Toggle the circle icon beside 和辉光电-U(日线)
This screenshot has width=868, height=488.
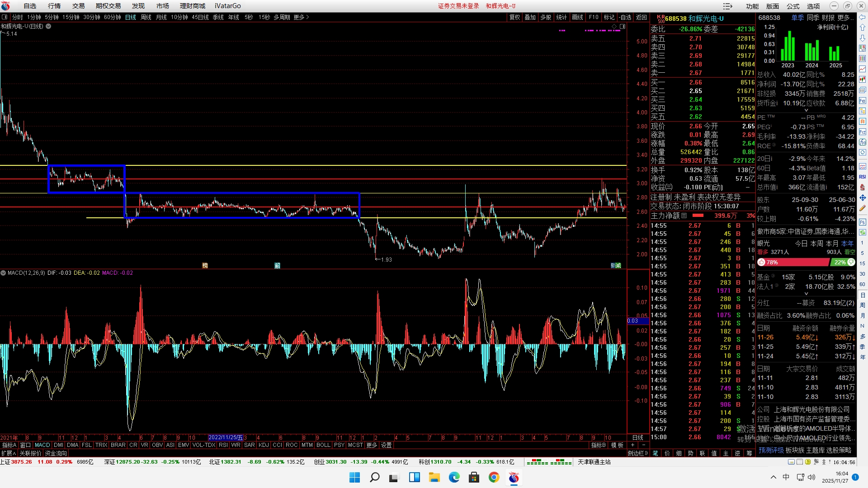pos(48,26)
